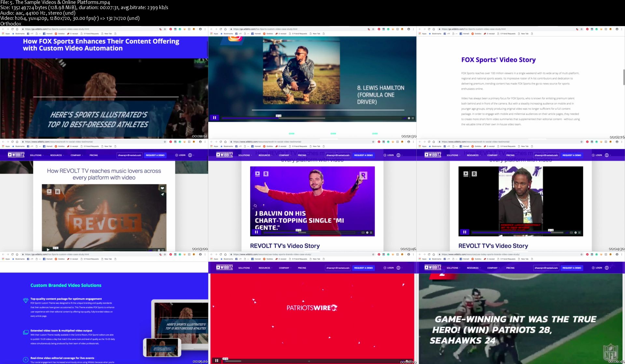
Task: Click the Login link in the 00:03:00 frame
Action: tap(180, 155)
